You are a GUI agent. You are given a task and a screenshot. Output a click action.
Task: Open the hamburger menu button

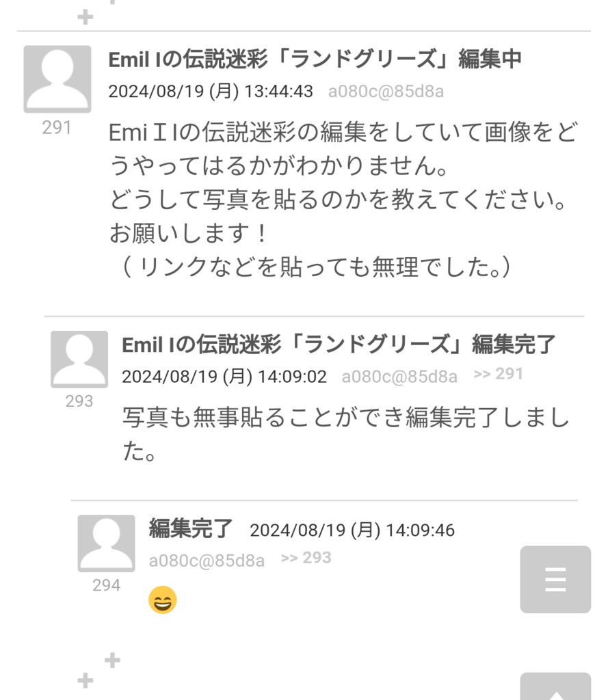(555, 579)
